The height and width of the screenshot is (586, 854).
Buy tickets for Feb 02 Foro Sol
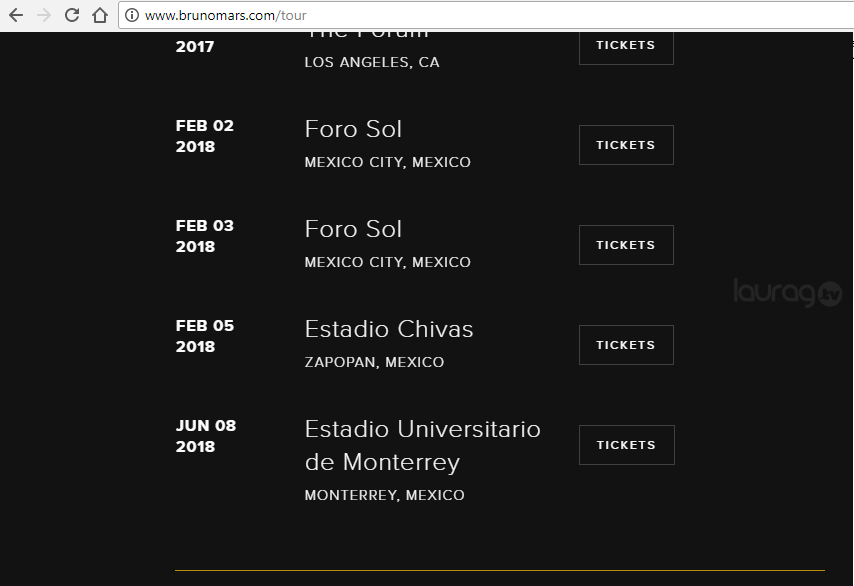pos(626,145)
